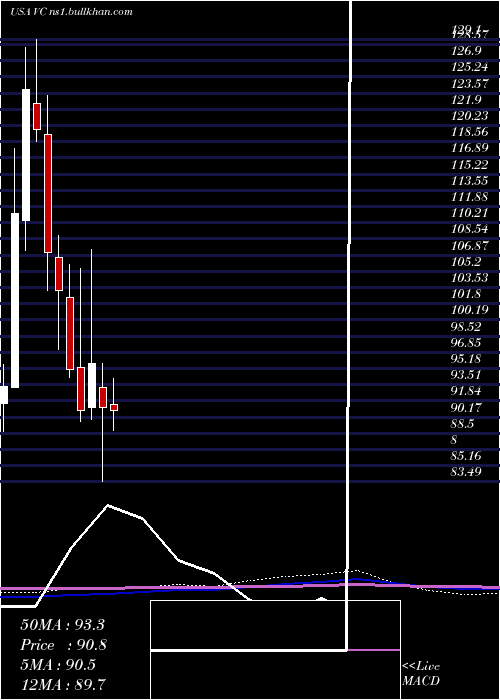Select the 91.84 price axis label
The width and height of the screenshot is (500, 700).
click(x=467, y=391)
